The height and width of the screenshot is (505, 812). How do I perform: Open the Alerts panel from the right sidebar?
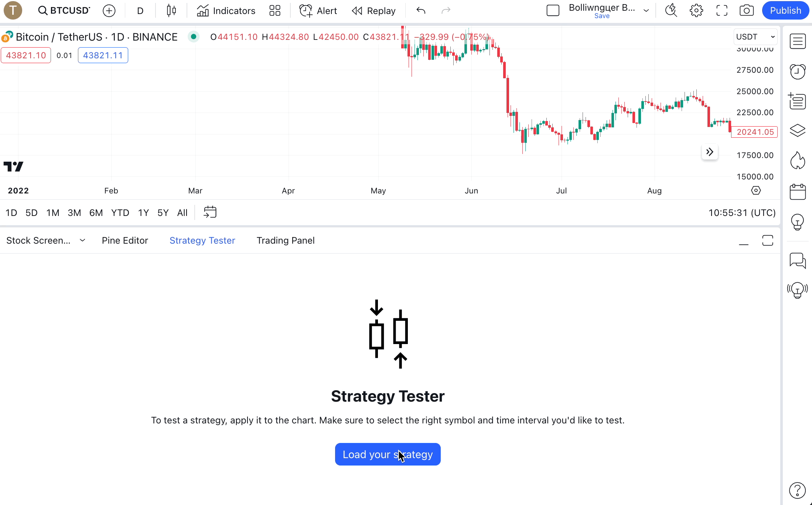point(798,71)
